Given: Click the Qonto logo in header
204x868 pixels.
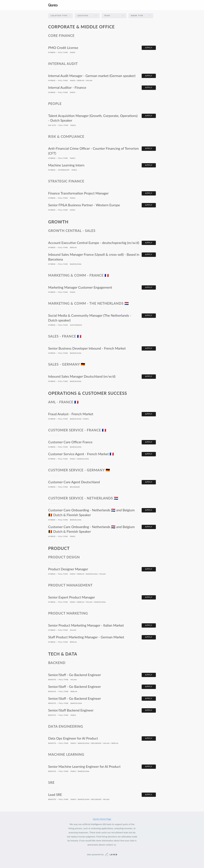Looking at the screenshot, I should click(53, 5).
